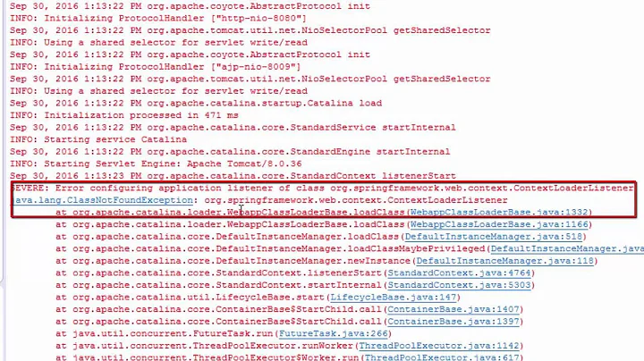Open the StandardContext.java:5303 link
The image size is (644, 361).
459,285
